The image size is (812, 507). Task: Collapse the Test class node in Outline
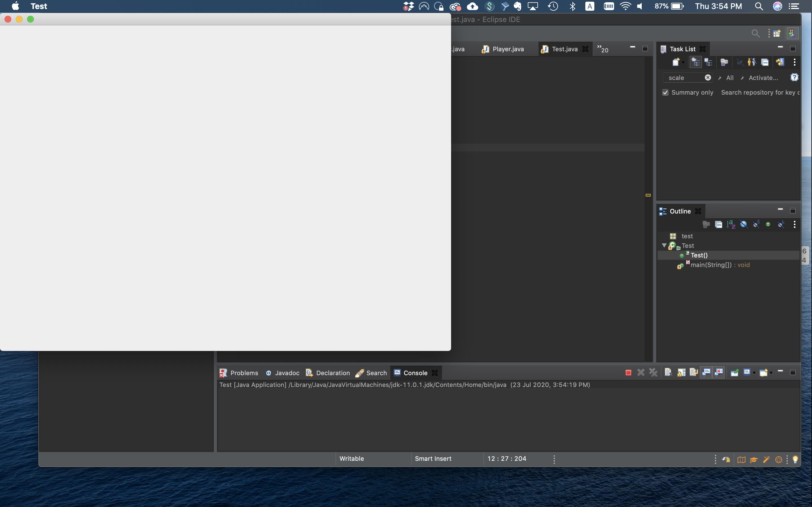coord(664,245)
